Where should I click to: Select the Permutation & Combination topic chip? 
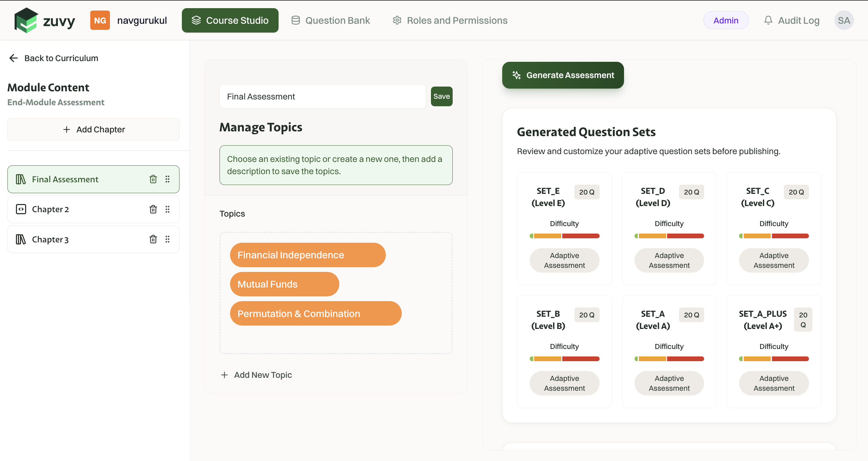(x=316, y=313)
